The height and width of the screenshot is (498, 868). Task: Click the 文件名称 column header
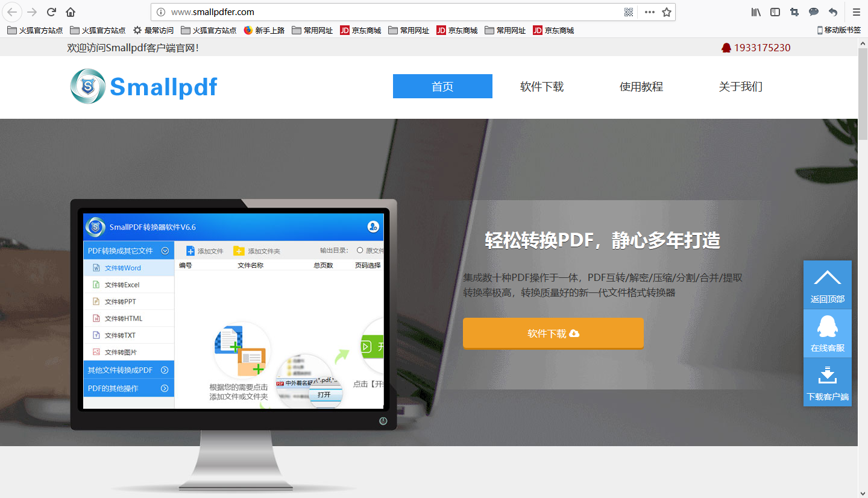(x=250, y=265)
